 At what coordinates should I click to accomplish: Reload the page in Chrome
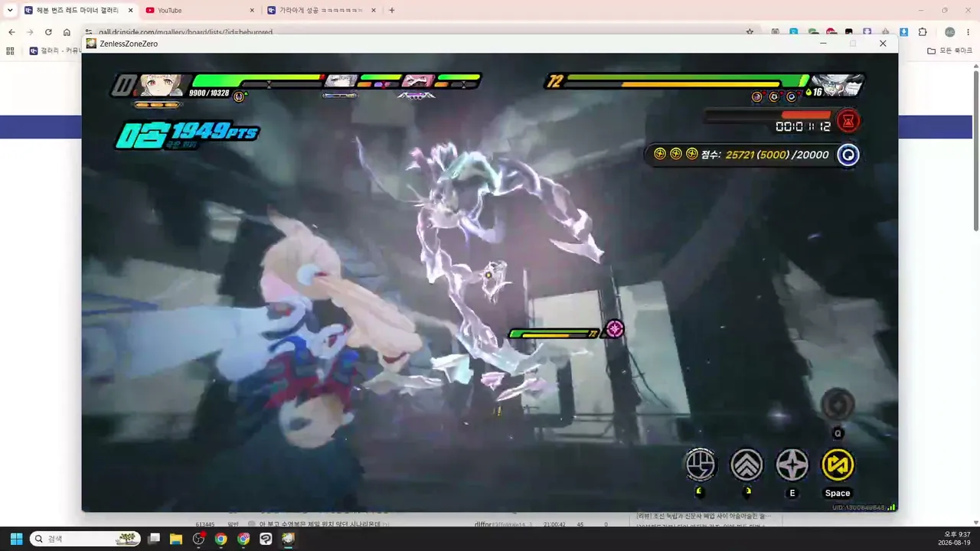[48, 32]
